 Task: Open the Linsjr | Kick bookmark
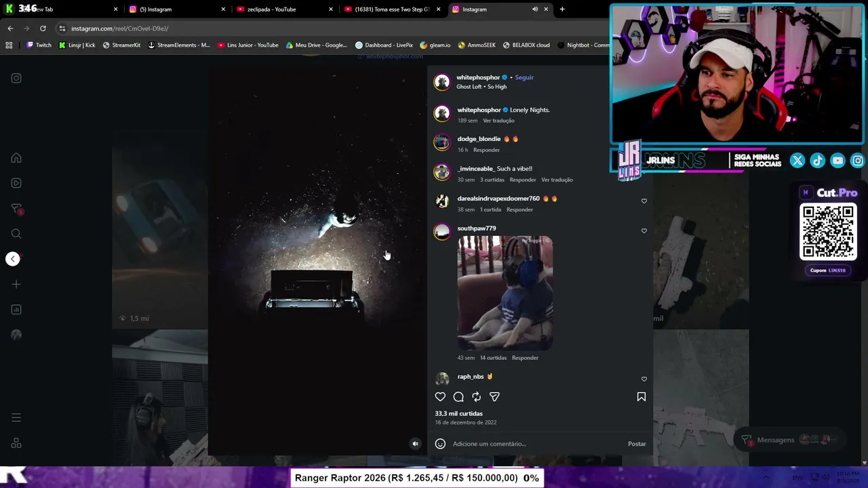77,45
